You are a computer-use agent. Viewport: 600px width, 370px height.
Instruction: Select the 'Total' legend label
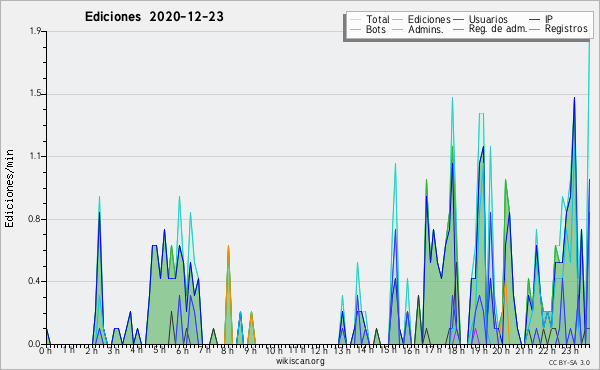(378, 19)
